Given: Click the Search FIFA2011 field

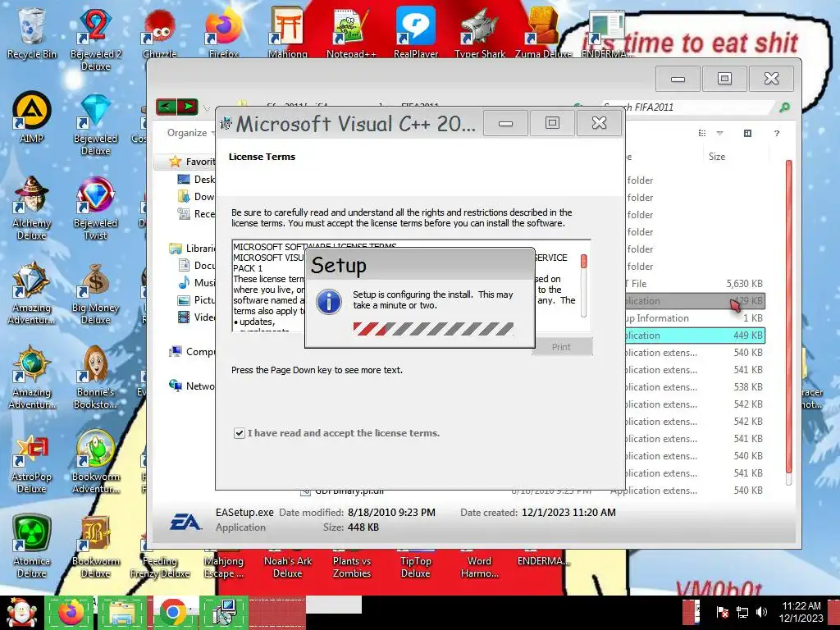Looking at the screenshot, I should (x=688, y=107).
